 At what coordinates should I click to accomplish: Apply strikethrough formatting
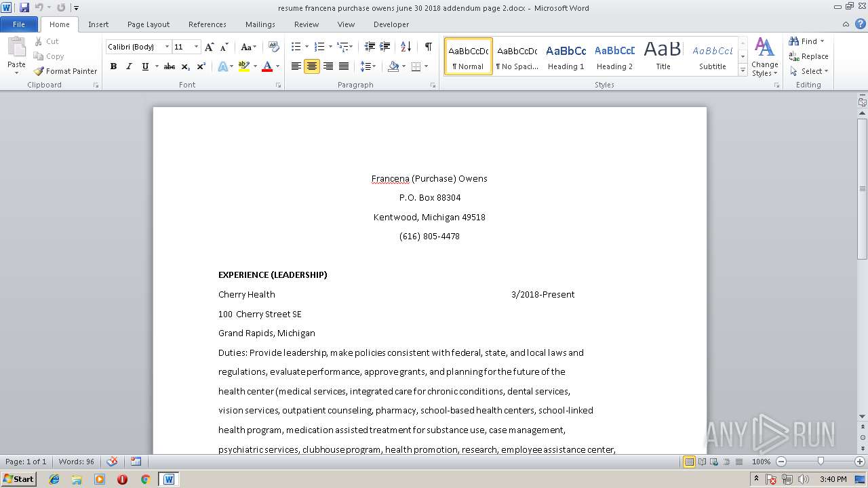170,66
